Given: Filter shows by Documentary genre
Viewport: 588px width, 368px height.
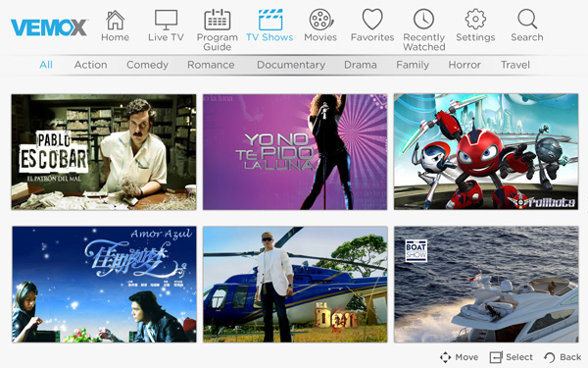Looking at the screenshot, I should (x=291, y=65).
